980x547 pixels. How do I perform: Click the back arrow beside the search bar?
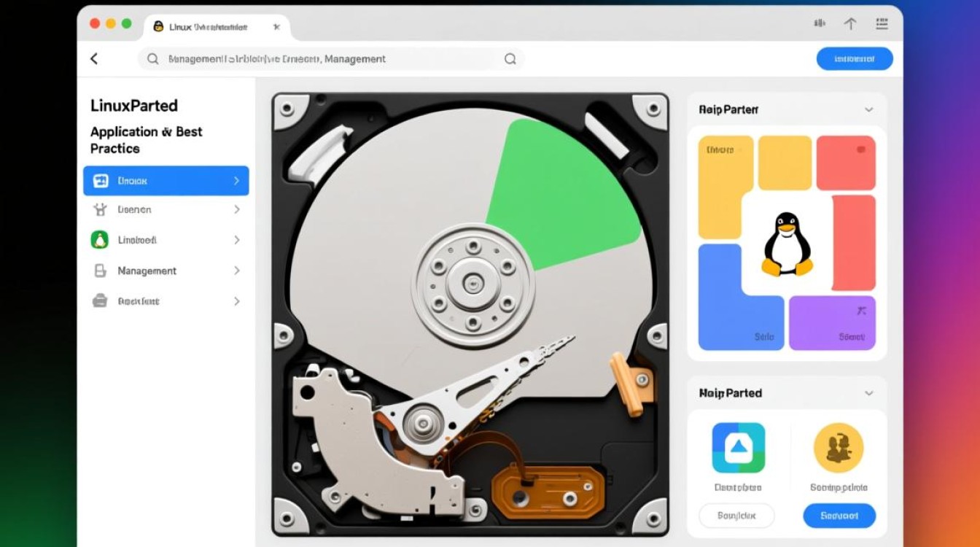pyautogui.click(x=94, y=59)
